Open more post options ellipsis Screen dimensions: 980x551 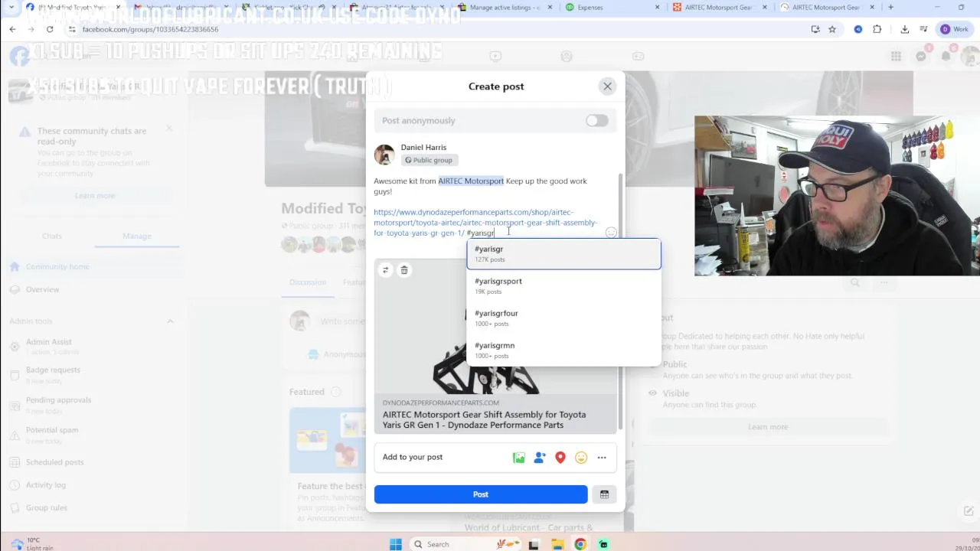click(602, 458)
